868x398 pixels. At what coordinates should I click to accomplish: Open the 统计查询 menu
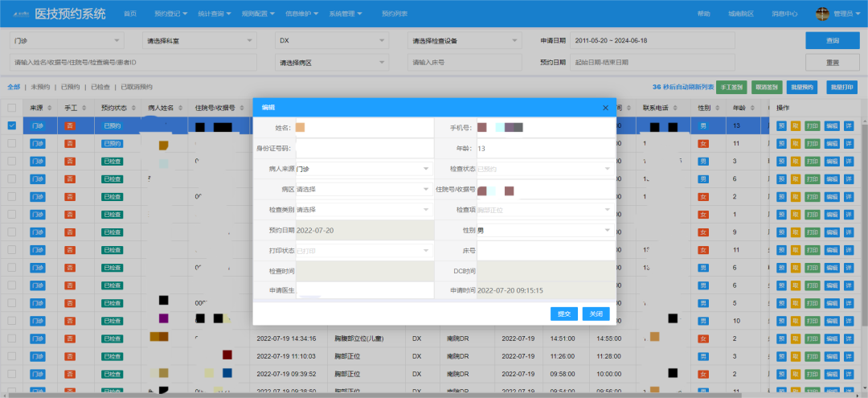215,14
